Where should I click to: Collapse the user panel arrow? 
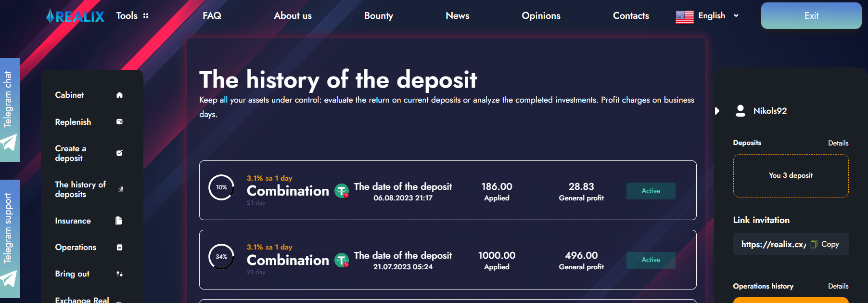click(x=717, y=111)
